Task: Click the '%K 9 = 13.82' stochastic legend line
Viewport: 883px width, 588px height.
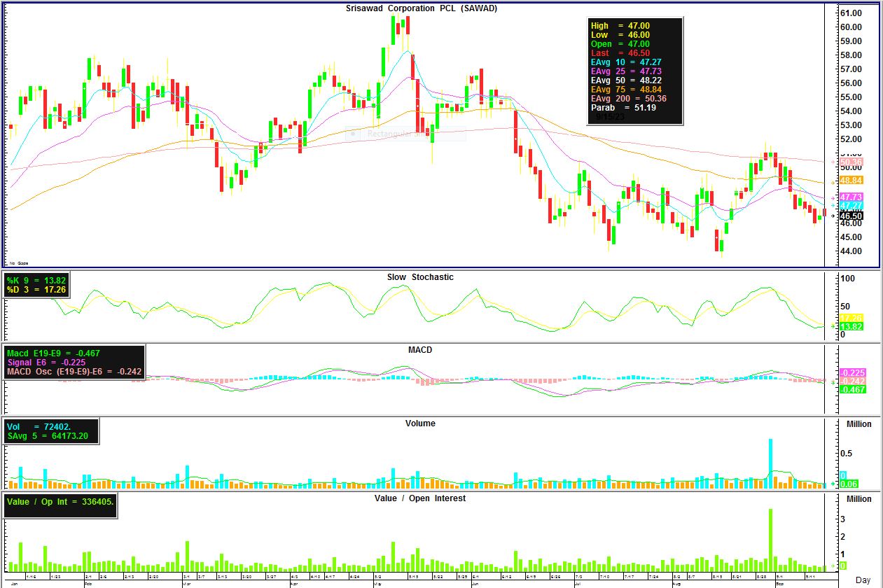Action: [36, 280]
